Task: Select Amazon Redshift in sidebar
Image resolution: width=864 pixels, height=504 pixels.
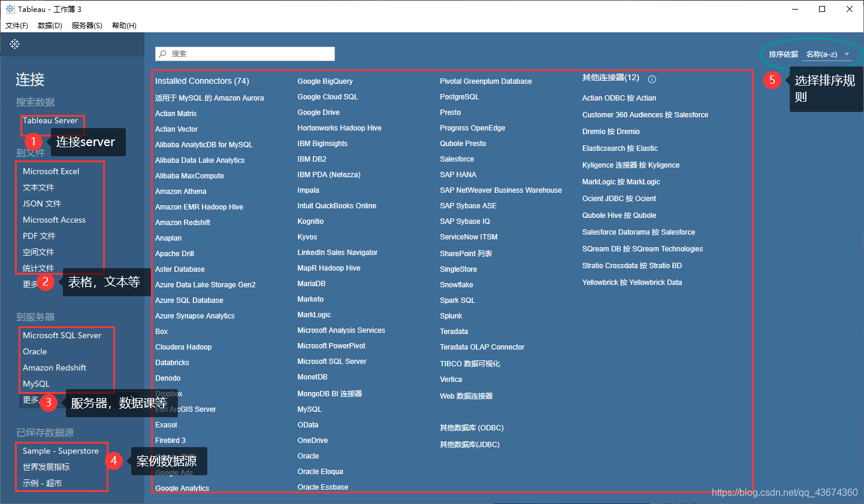Action: [x=55, y=368]
